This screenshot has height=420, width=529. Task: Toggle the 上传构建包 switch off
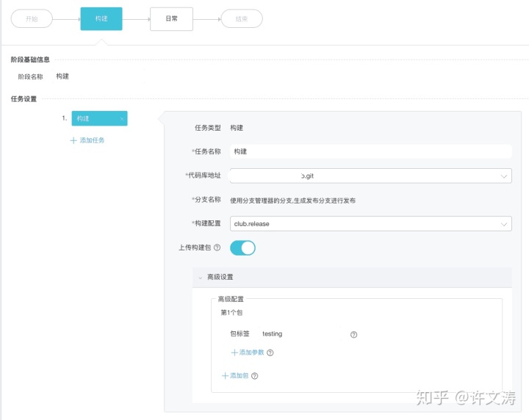click(242, 247)
